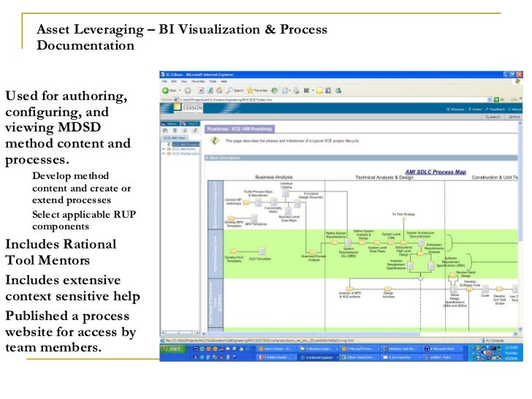Go to the browser Home page icon
Image resolution: width=532 pixels, height=399 pixels.
(219, 91)
